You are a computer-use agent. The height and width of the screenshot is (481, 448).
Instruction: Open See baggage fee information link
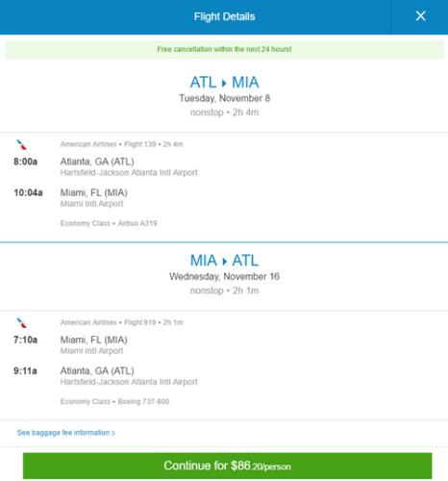65,433
